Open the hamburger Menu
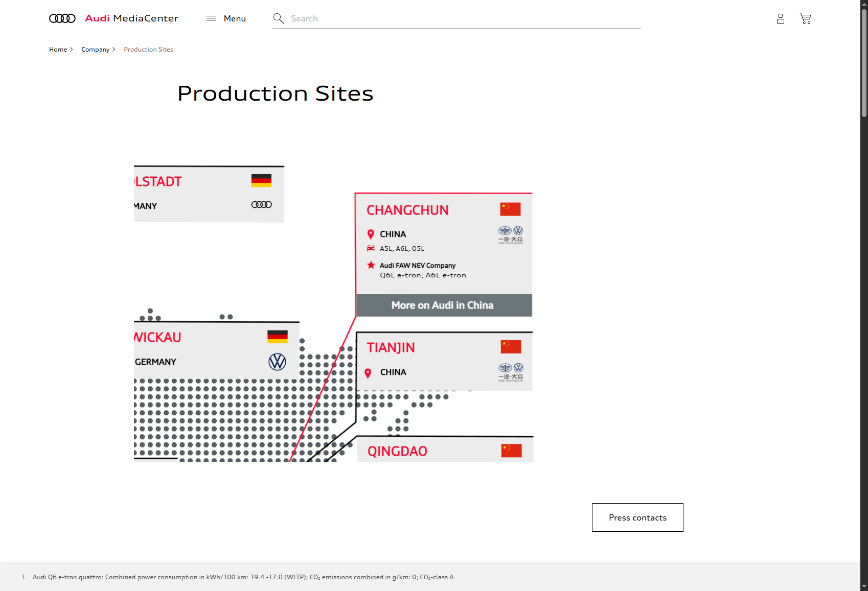This screenshot has width=868, height=591. [x=226, y=18]
